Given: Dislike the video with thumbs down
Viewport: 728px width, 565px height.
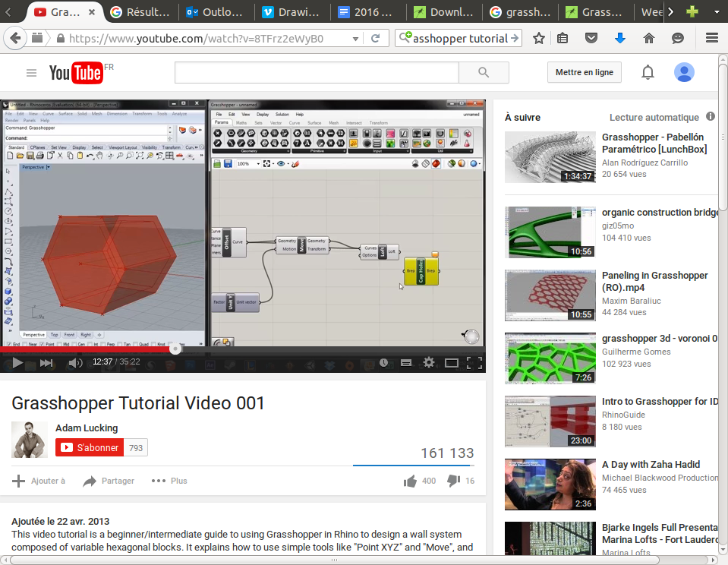Looking at the screenshot, I should [x=453, y=481].
